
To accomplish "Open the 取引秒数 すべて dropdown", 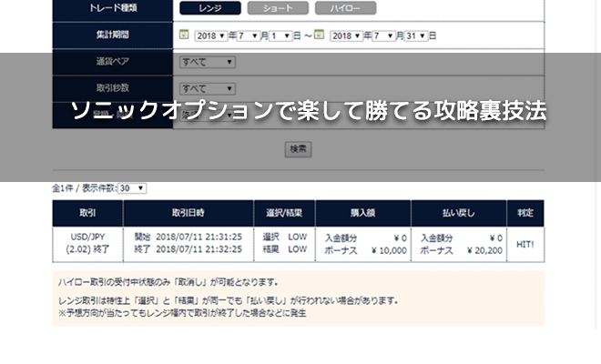I will (208, 89).
